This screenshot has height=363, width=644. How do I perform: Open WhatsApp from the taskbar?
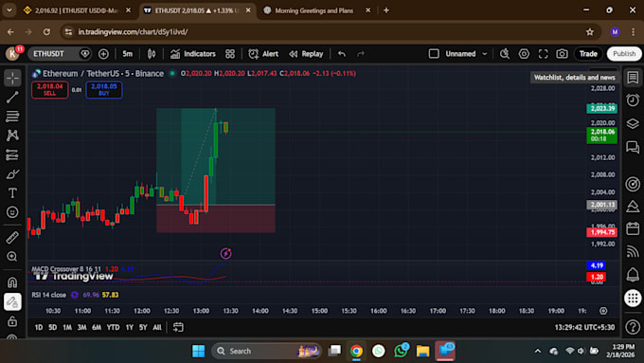tap(401, 351)
